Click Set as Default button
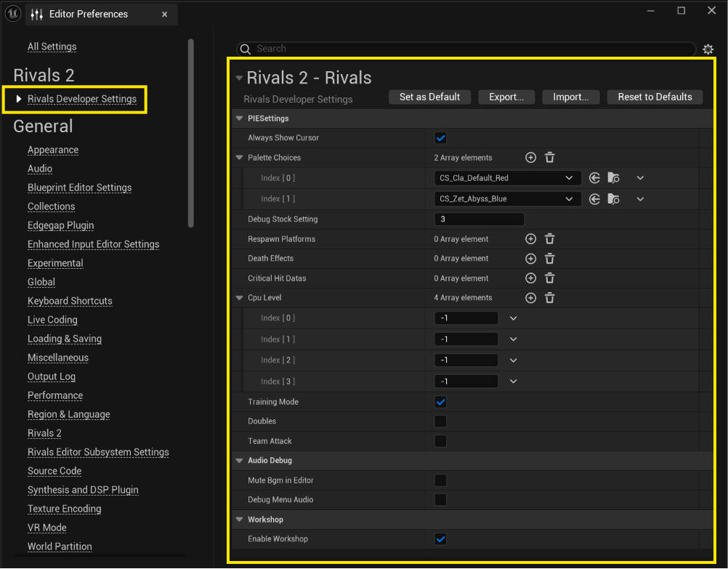 point(429,97)
